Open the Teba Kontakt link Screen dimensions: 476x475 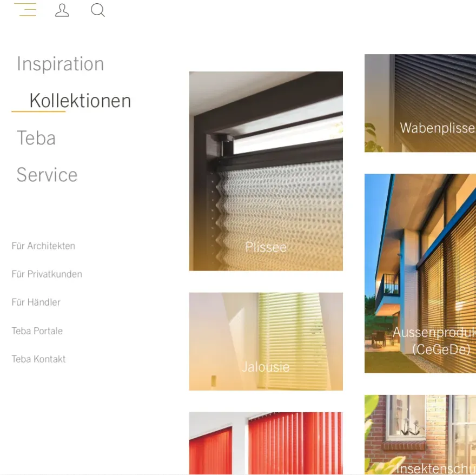pos(38,359)
